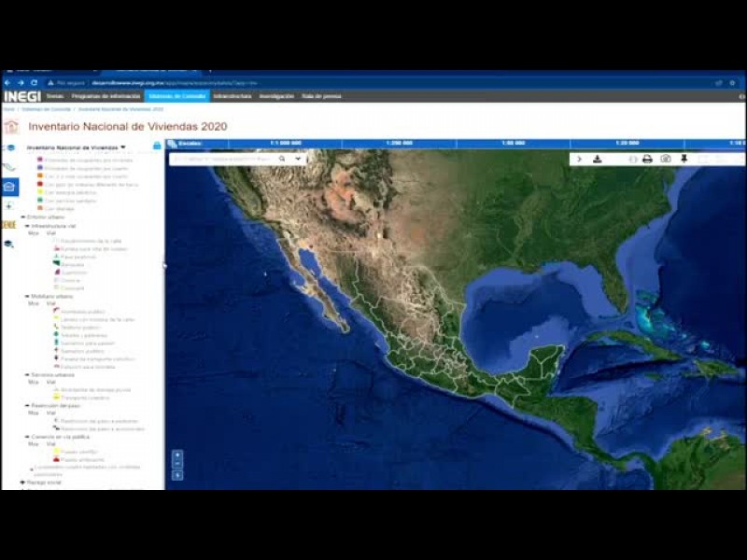Click the pushpin icon in map toolbar
747x560 pixels.
684,159
